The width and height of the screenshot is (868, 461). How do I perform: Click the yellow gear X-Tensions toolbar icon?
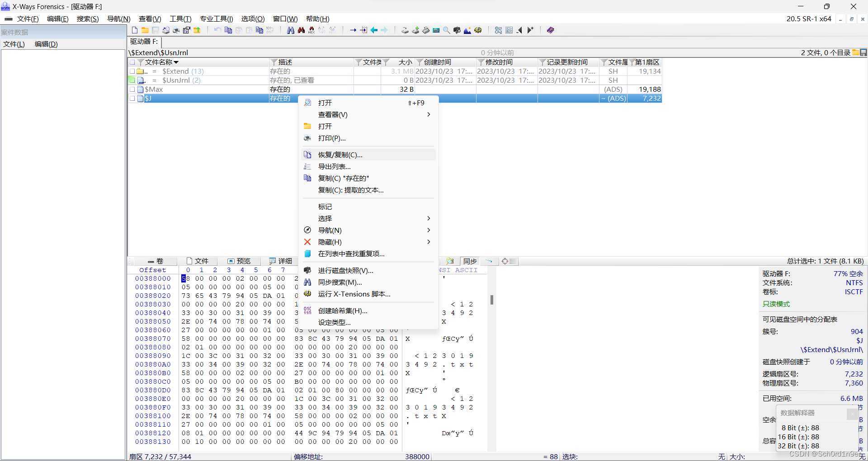pyautogui.click(x=478, y=30)
